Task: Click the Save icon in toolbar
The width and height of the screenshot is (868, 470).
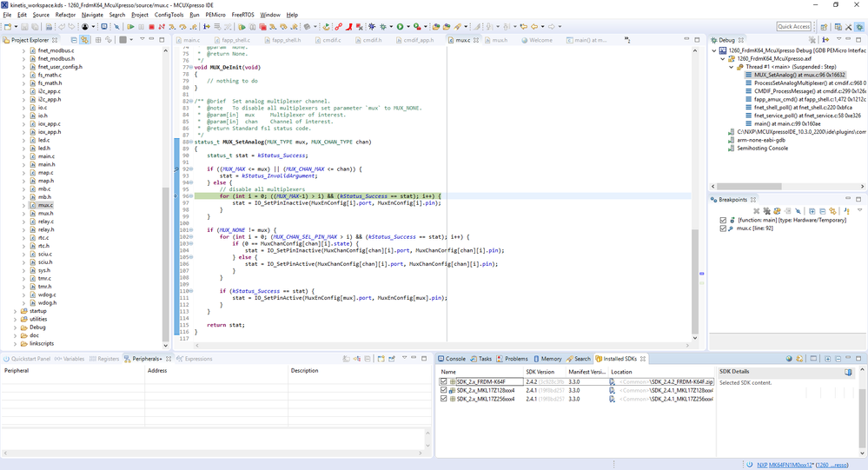Action: point(23,27)
